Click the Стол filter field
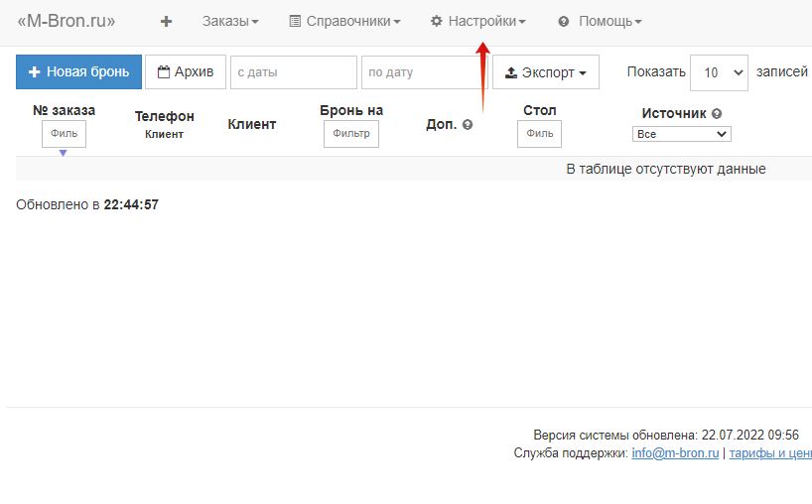The width and height of the screenshot is (812, 504). point(539,134)
